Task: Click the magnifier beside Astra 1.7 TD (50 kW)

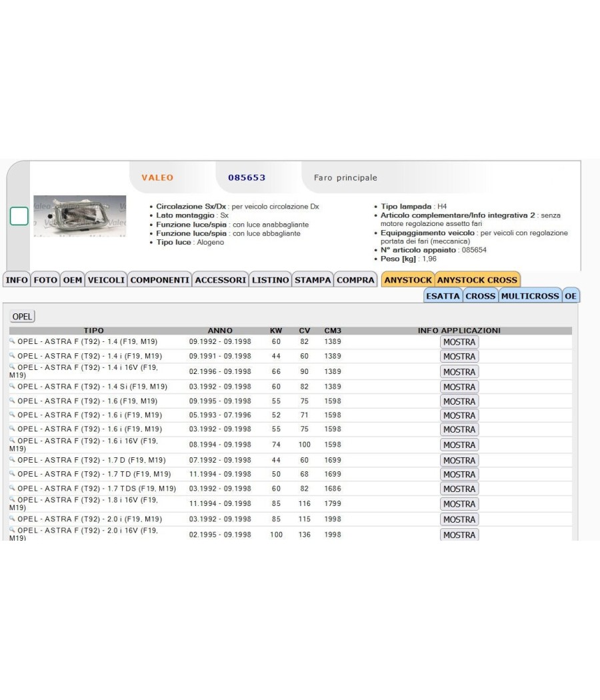Action: (12, 473)
